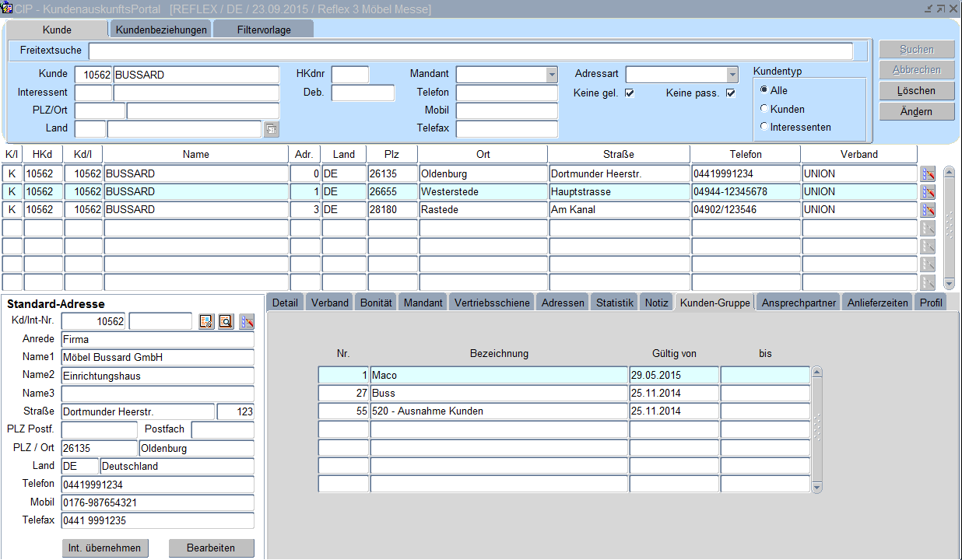Image resolution: width=962 pixels, height=560 pixels.
Task: Click the document icon next to Kd/Int-Nr. fields
Action: coord(206,322)
